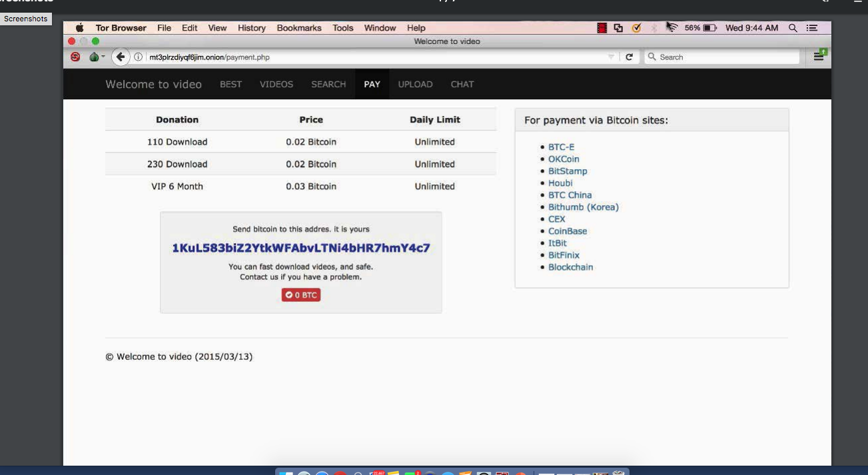Click the bitcoin address text

tap(301, 248)
